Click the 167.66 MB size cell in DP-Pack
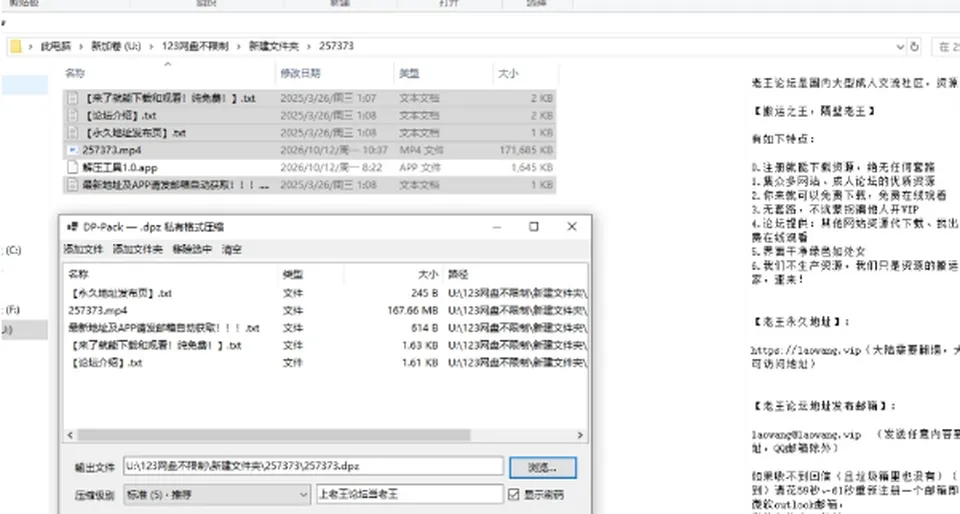 (x=413, y=311)
